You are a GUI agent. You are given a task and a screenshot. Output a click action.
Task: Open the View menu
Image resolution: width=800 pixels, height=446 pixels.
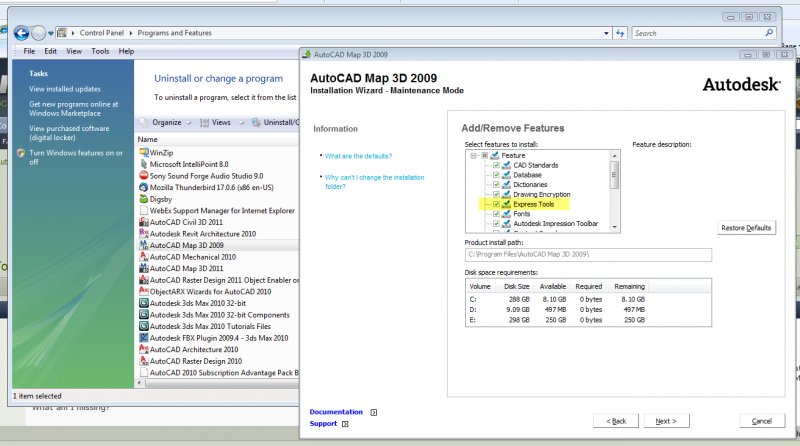tap(74, 51)
